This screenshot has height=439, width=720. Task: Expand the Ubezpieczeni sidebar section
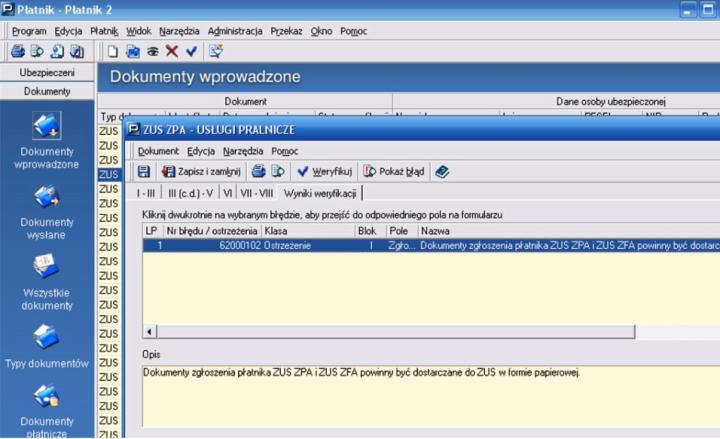[x=47, y=73]
